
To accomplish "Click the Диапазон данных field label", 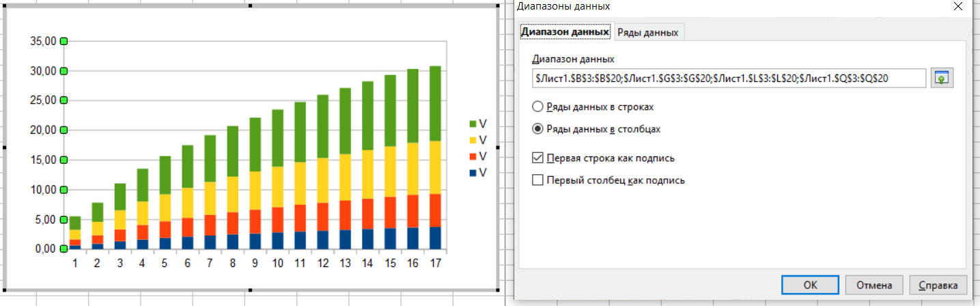I will click(573, 59).
